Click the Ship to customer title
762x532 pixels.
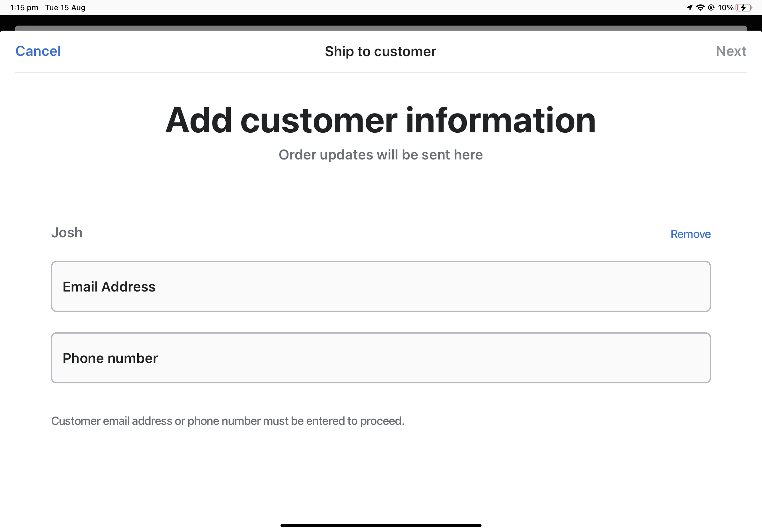[380, 51]
